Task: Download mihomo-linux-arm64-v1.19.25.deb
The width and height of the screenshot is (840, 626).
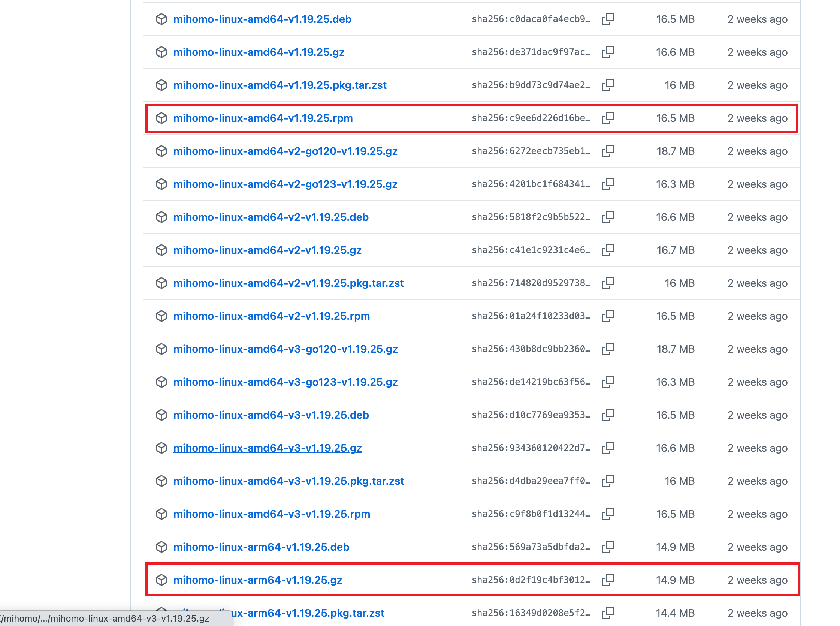Action: 261,547
